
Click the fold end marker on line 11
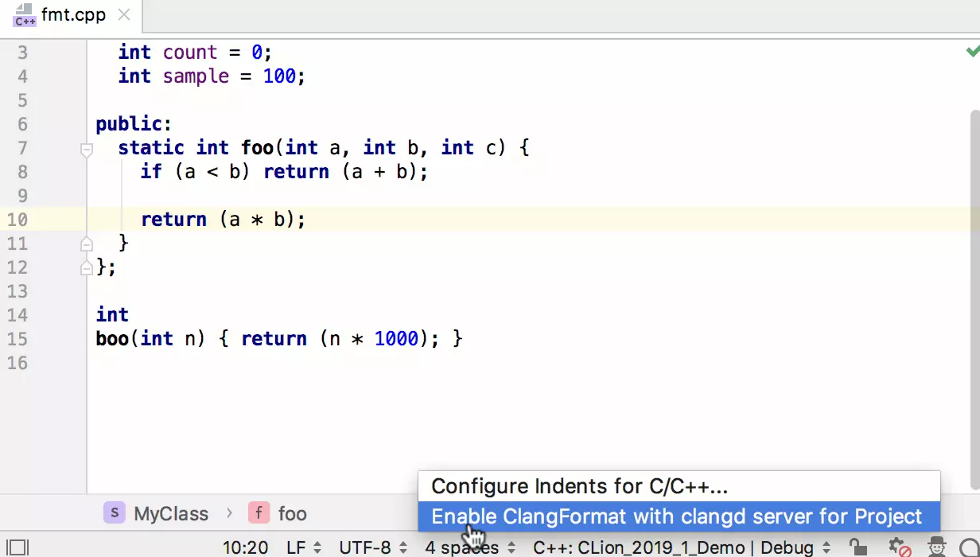pyautogui.click(x=87, y=244)
